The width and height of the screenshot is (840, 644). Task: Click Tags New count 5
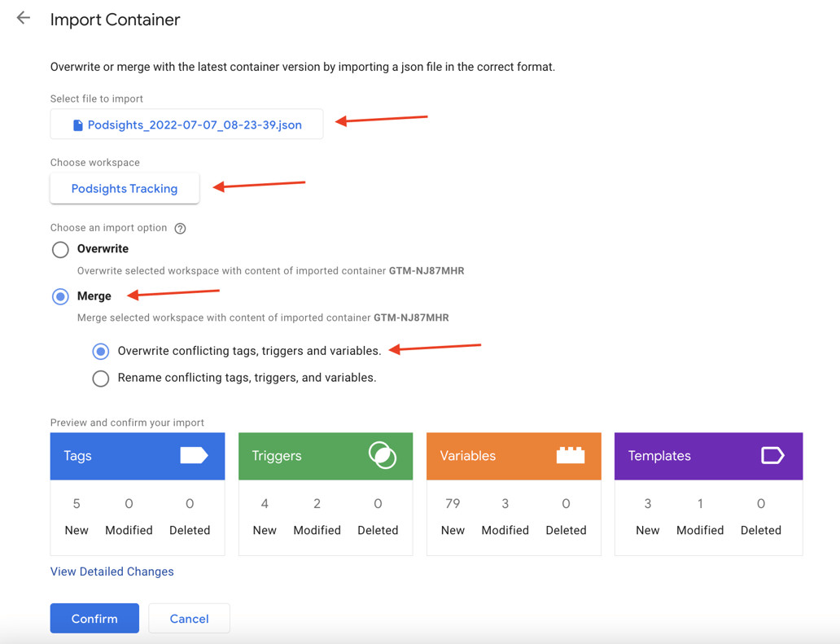click(77, 504)
